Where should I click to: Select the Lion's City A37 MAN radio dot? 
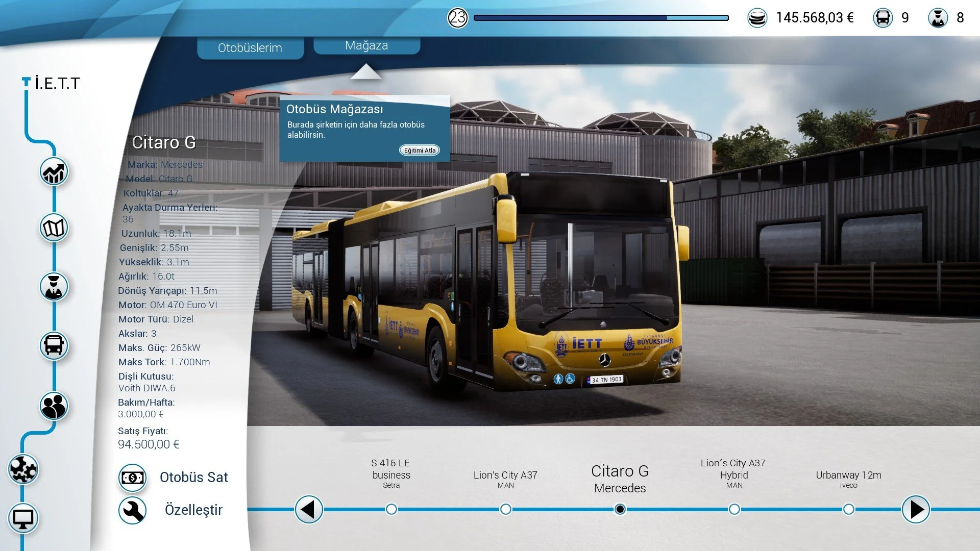pyautogui.click(x=506, y=509)
